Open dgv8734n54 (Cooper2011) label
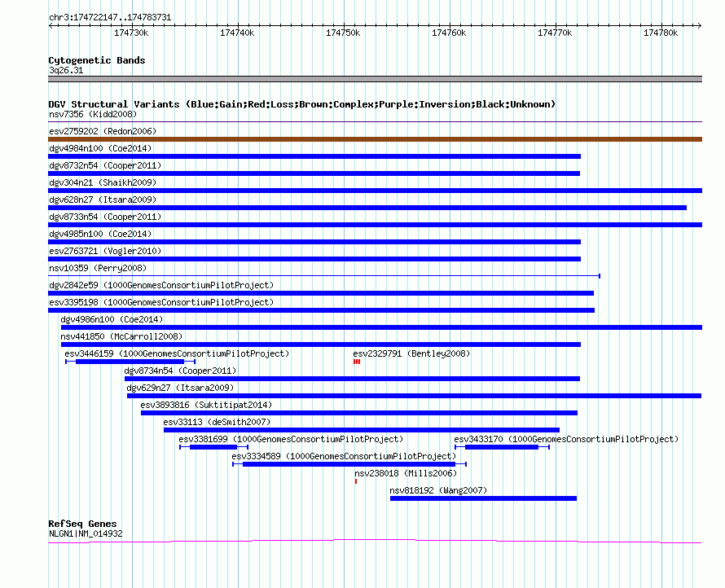 click(180, 371)
